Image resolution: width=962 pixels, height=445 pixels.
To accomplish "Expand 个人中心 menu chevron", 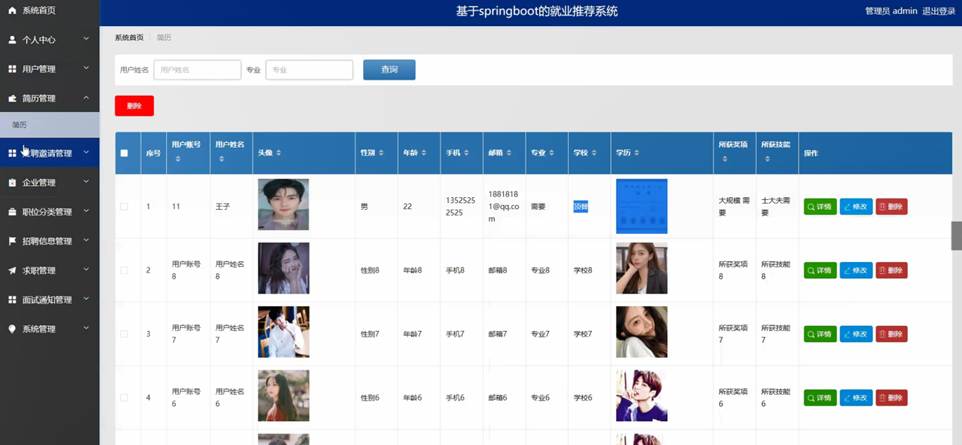I will pyautogui.click(x=86, y=39).
